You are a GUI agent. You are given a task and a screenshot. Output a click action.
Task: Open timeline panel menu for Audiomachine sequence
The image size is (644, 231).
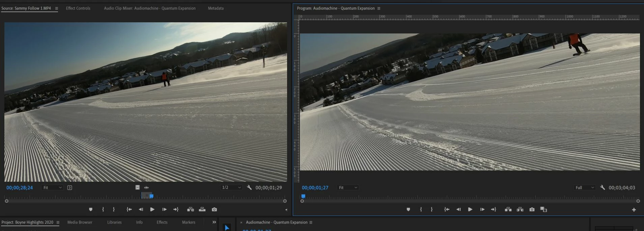click(311, 223)
